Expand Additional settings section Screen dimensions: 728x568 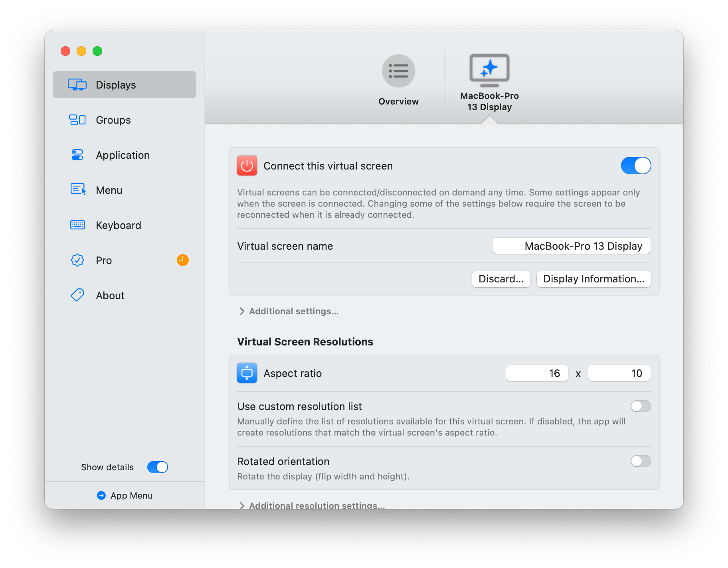(289, 311)
